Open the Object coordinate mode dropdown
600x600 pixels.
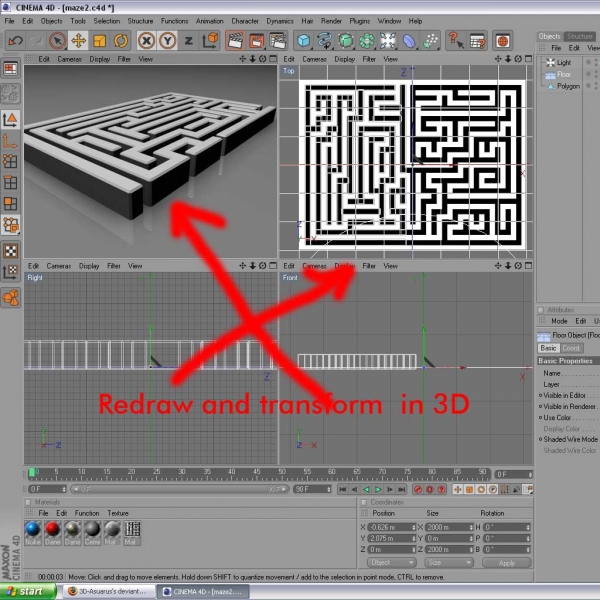coord(391,563)
